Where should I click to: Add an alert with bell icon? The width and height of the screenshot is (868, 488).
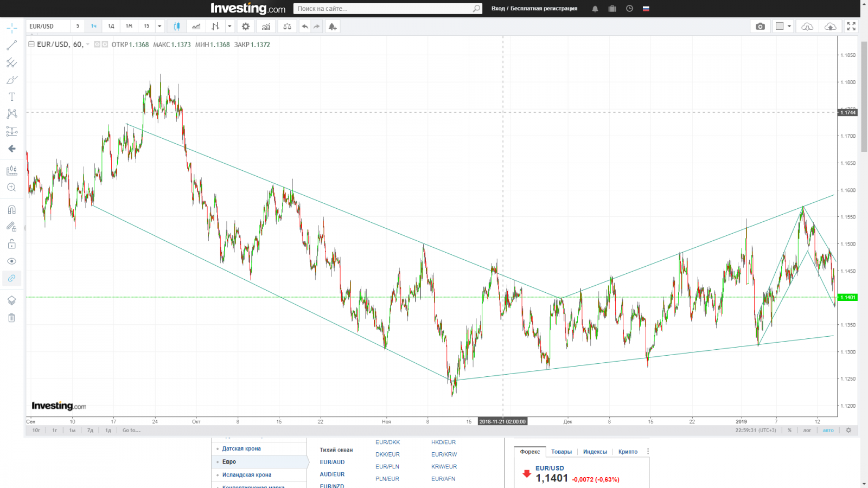point(332,27)
